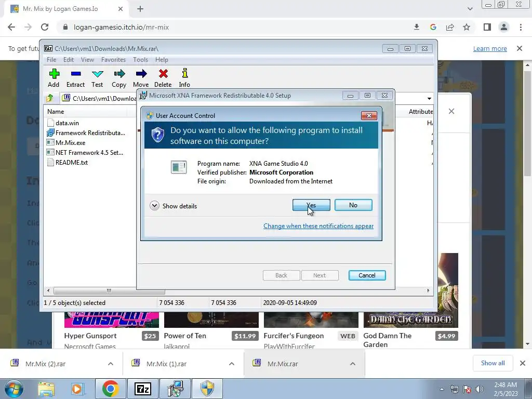532x399 pixels.
Task: Click the Google icon in address bar
Action: pos(433,27)
